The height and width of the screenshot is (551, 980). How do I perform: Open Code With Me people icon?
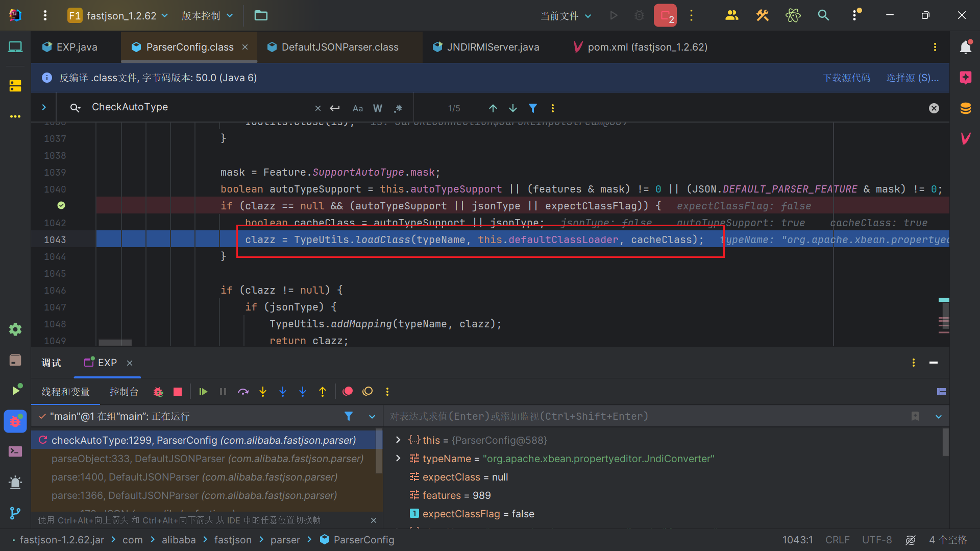point(732,15)
